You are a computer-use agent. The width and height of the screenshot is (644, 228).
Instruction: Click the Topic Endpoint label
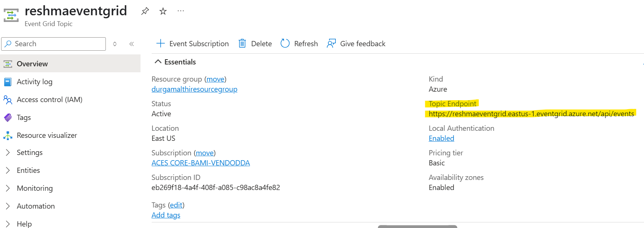[x=452, y=104]
